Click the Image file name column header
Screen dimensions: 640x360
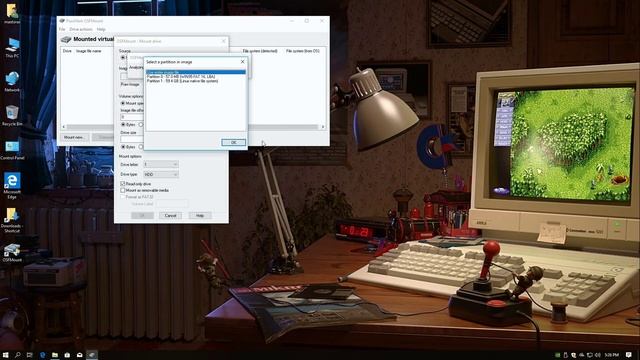pyautogui.click(x=89, y=51)
